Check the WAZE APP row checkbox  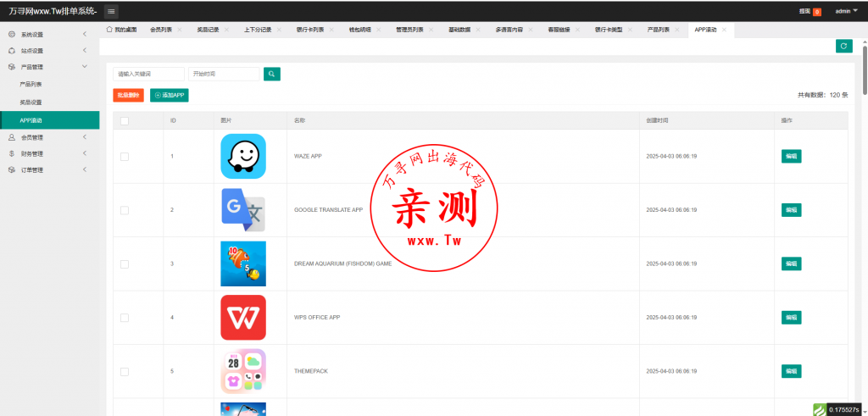click(125, 157)
